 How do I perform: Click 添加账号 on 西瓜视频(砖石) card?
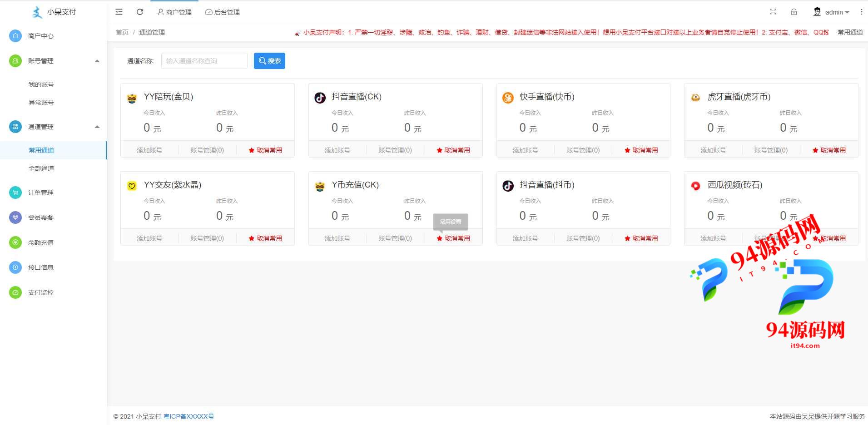(x=713, y=238)
